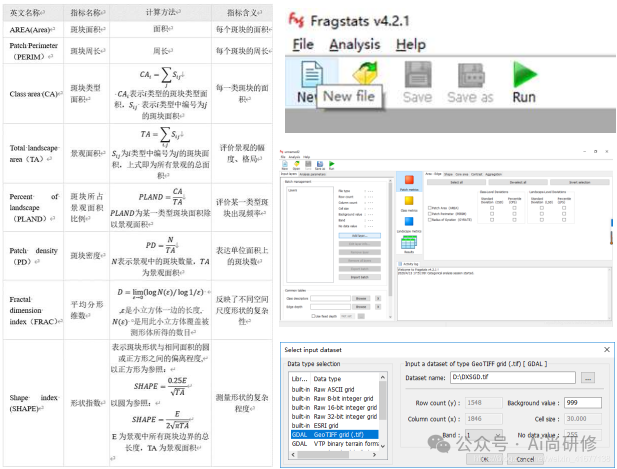This screenshot has height=469, width=617.
Task: Tick class-level standard deviation for Patch Area row
Action: pyautogui.click(x=492, y=208)
